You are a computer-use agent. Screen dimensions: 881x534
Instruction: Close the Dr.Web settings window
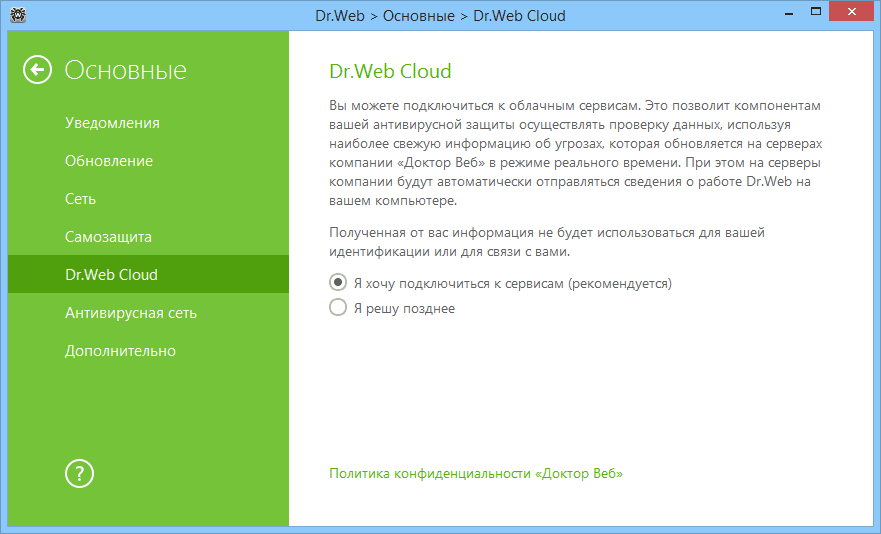point(850,14)
